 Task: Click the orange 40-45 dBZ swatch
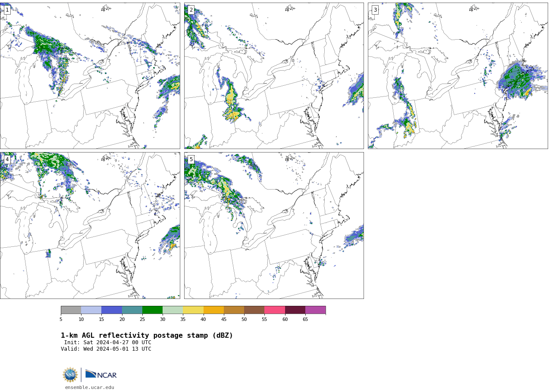pos(213,310)
